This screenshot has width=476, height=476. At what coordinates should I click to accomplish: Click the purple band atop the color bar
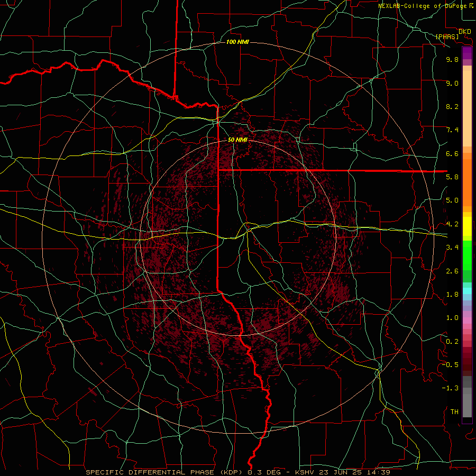click(467, 53)
